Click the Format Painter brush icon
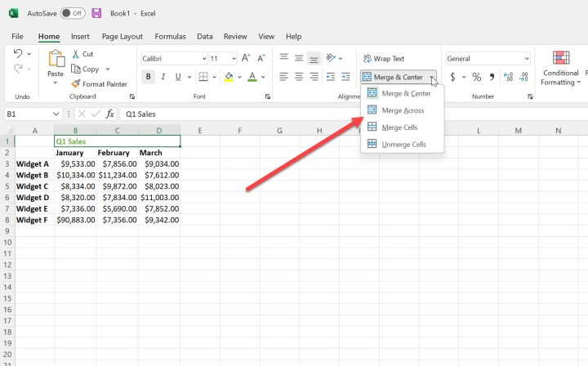 [75, 84]
